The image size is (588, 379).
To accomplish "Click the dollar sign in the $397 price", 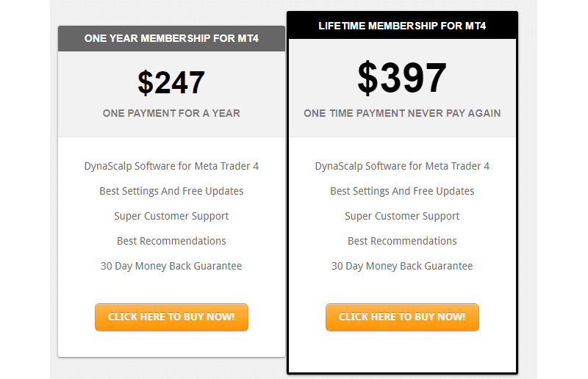I will [367, 78].
